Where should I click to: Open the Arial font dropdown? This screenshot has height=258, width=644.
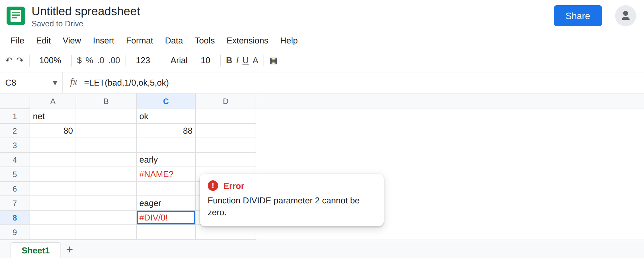click(179, 60)
